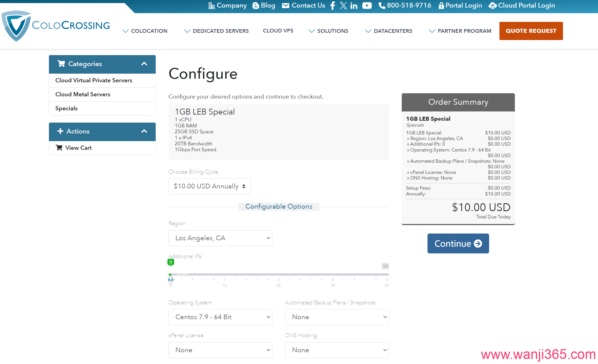Click the Configurable Options heading
This screenshot has height=364, width=598.
[279, 206]
